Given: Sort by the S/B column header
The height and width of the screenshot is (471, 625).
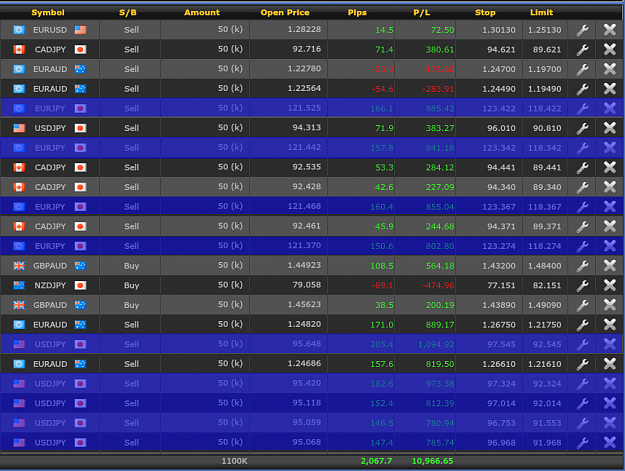Looking at the screenshot, I should 128,12.
